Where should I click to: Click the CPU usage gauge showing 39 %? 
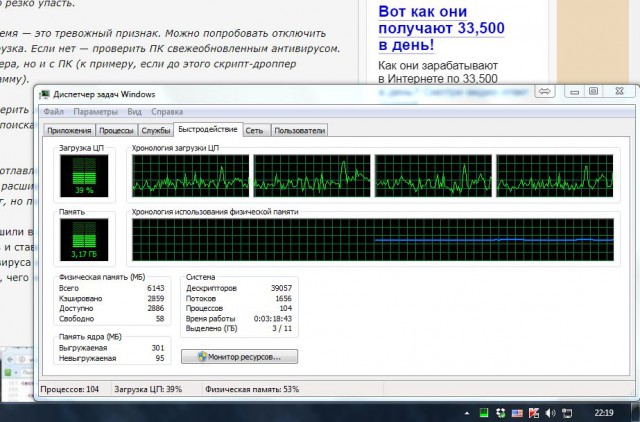[84, 176]
